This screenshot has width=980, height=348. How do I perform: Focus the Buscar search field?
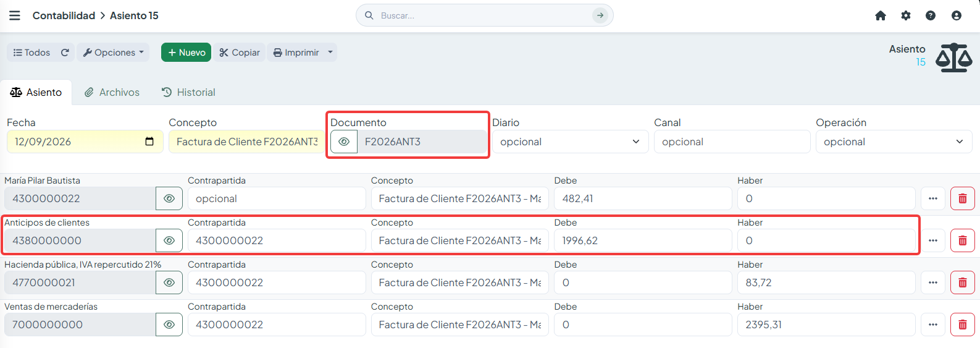click(x=485, y=15)
